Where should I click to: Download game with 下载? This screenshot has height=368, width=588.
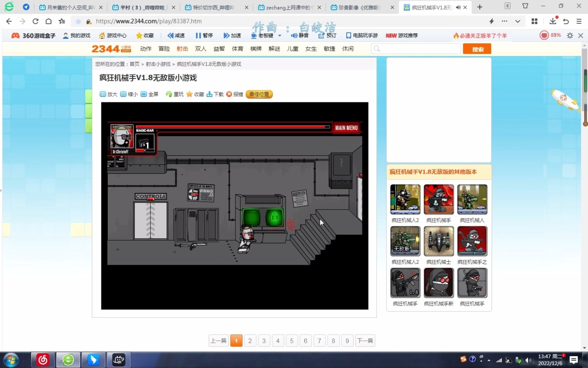(x=215, y=94)
